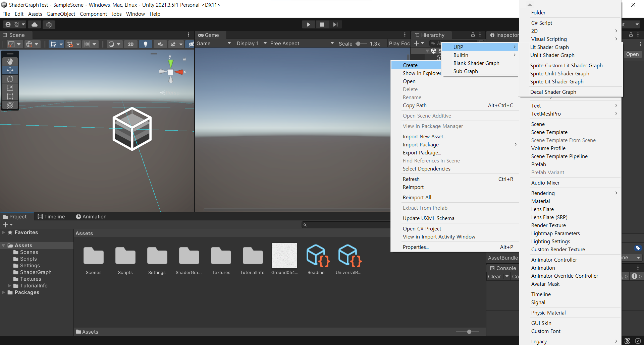Open the File menu
644x345 pixels.
pos(6,14)
